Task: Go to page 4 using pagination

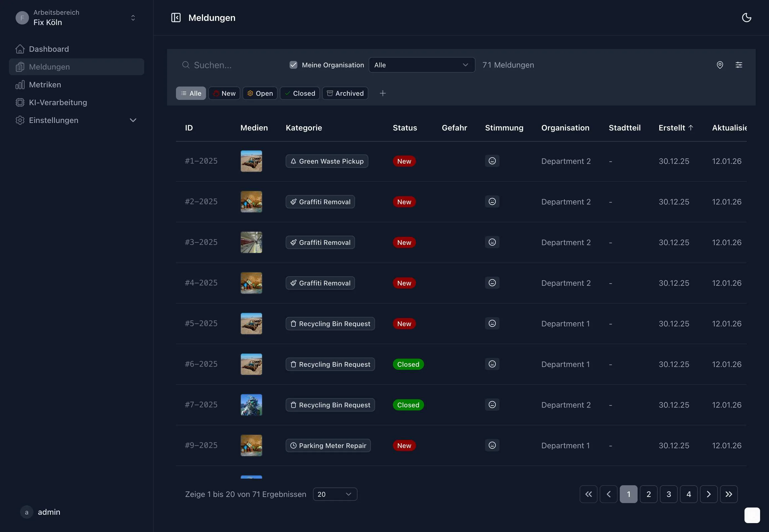Action: tap(689, 494)
